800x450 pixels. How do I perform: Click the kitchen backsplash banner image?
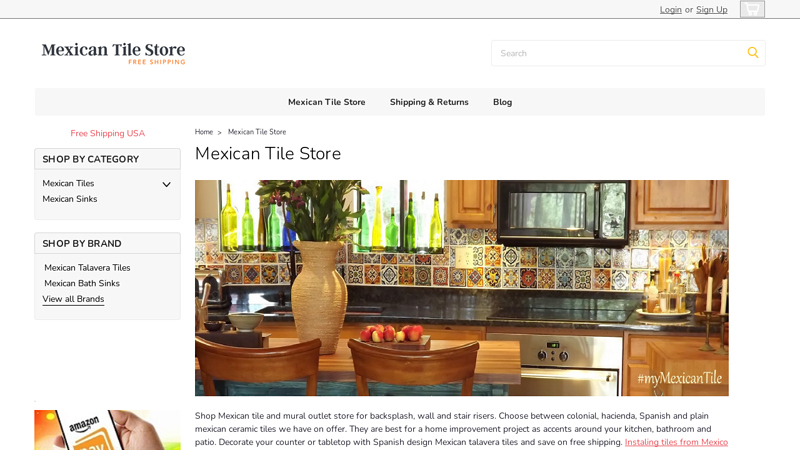(x=462, y=288)
